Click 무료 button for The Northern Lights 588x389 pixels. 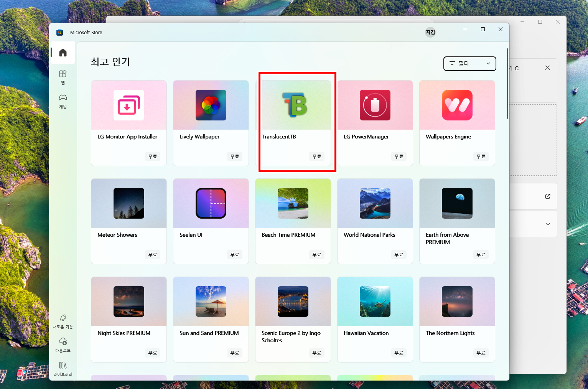point(481,353)
